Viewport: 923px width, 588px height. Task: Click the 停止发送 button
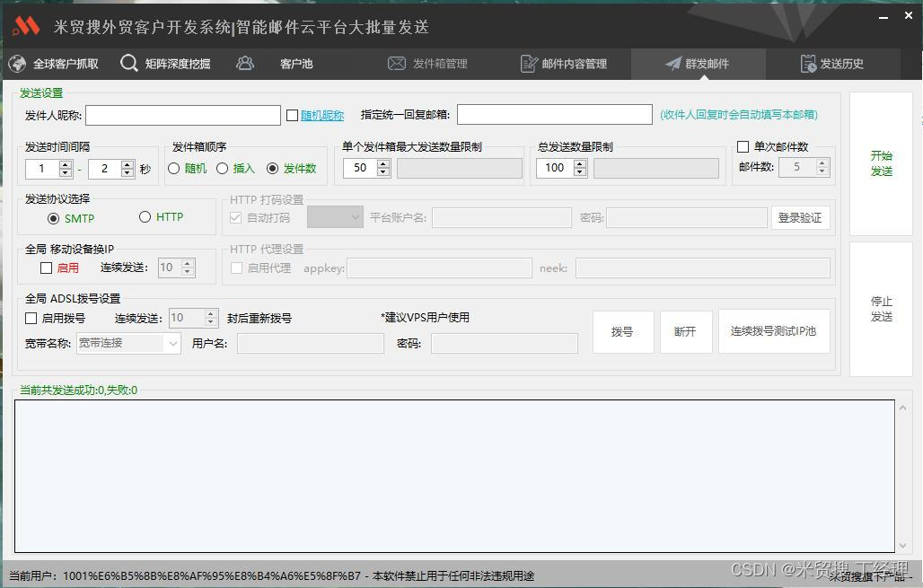point(881,309)
